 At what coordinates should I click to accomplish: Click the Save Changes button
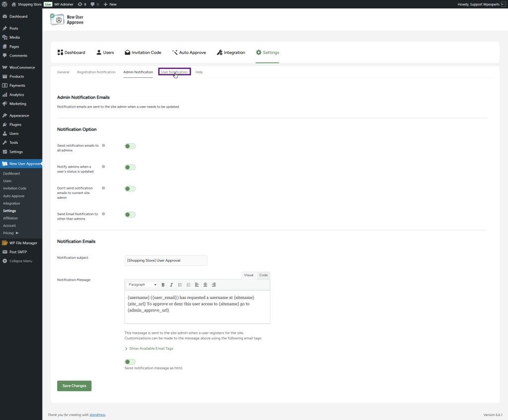(x=74, y=386)
